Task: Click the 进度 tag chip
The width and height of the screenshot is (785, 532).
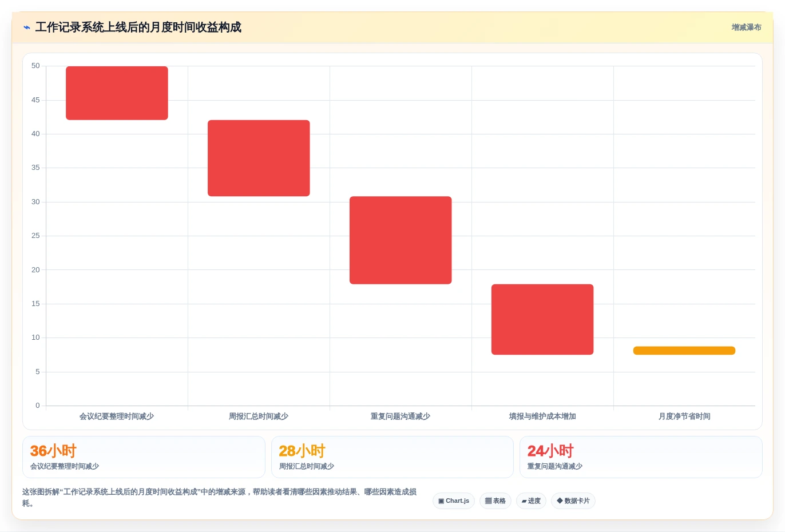Action: 531,501
